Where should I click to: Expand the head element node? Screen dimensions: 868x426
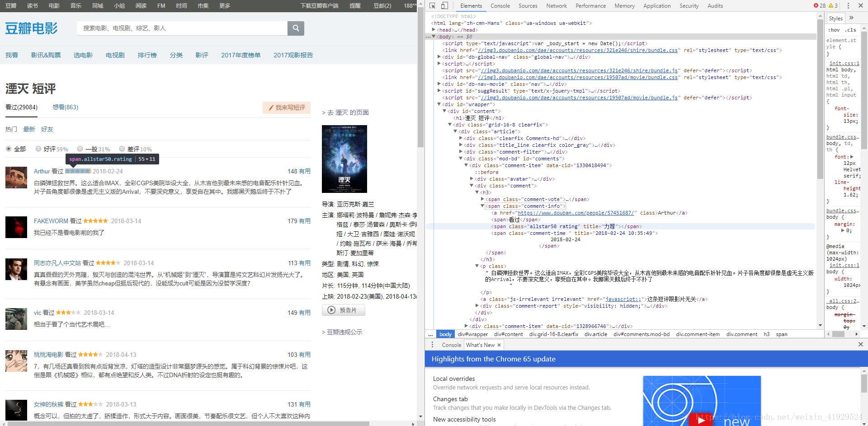pos(434,30)
